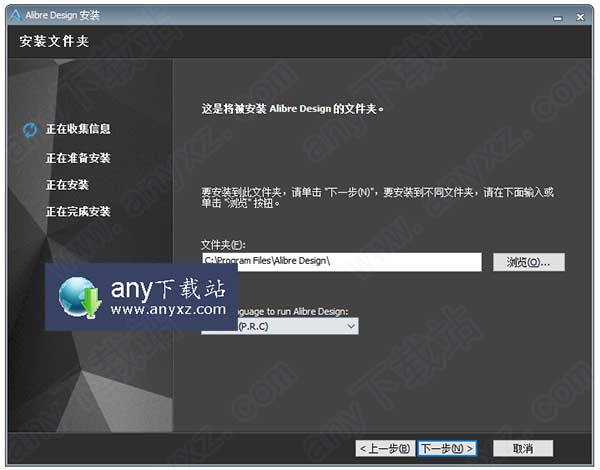Click the language to run Alibre Design label
The image size is (600, 470).
point(293,312)
